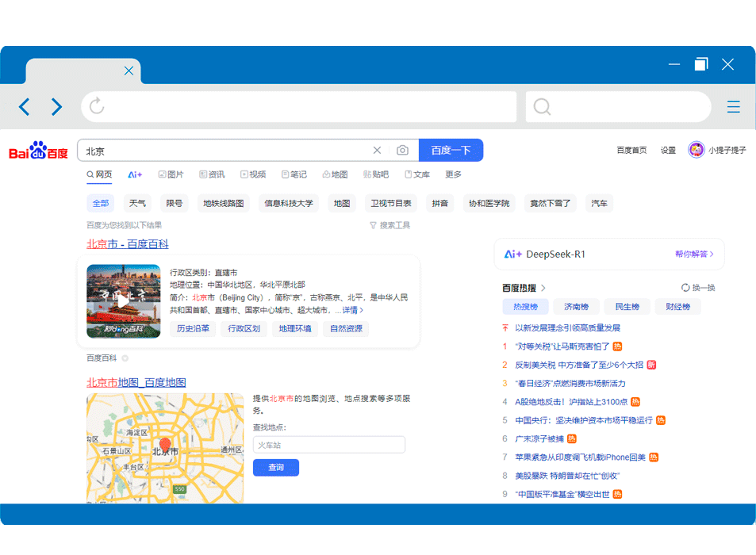The height and width of the screenshot is (555, 756).
Task: Open the browser hamburger menu
Action: click(733, 106)
